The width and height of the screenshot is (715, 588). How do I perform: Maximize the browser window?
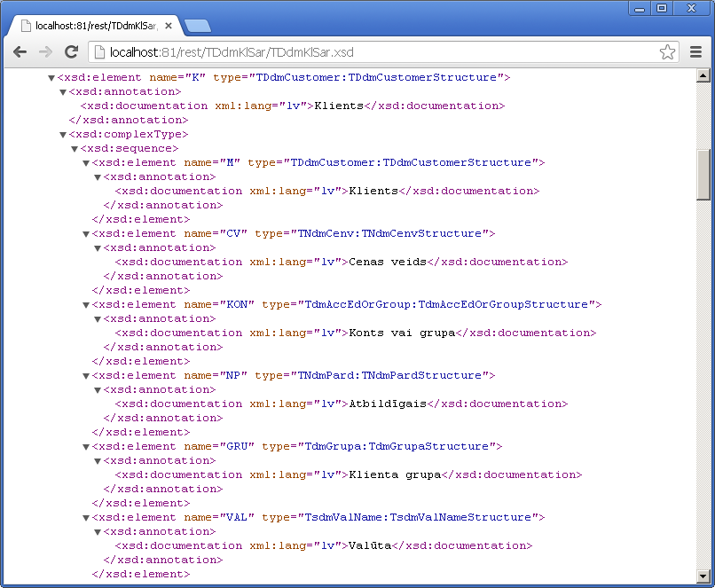click(662, 8)
